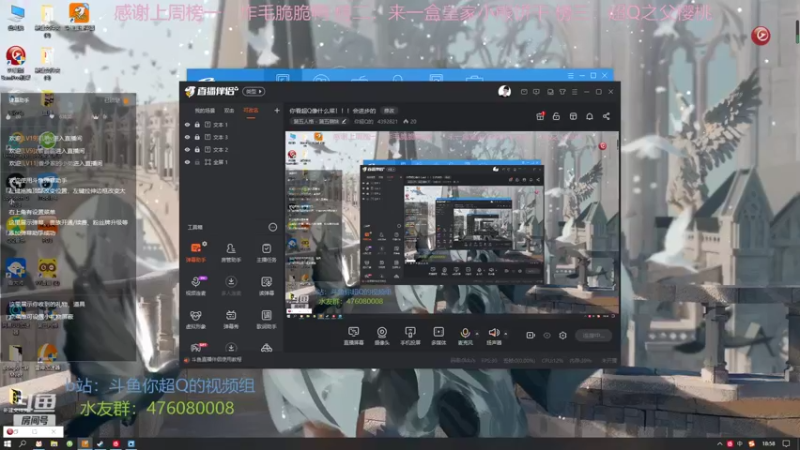Open 读弹幕 read danmaku tool
The width and height of the screenshot is (800, 450).
click(266, 286)
